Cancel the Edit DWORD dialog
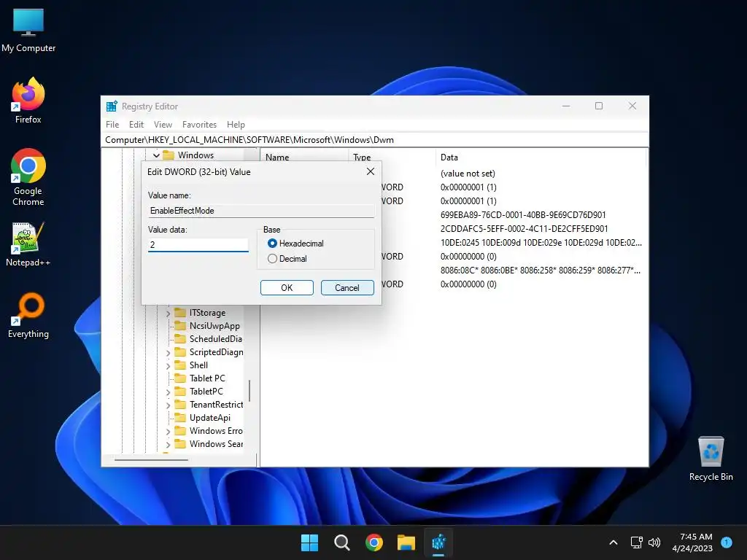 click(x=347, y=287)
